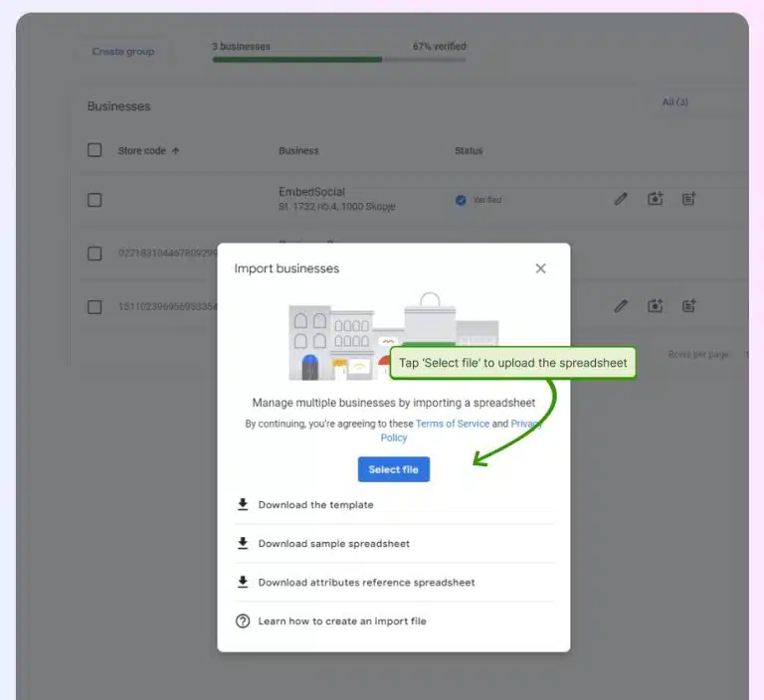Open the Terms of Service link

pos(453,424)
